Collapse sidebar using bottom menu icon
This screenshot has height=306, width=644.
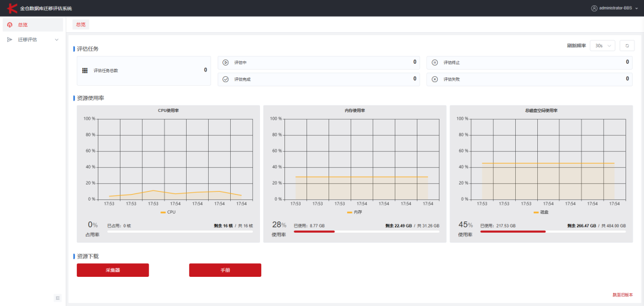[x=57, y=298]
